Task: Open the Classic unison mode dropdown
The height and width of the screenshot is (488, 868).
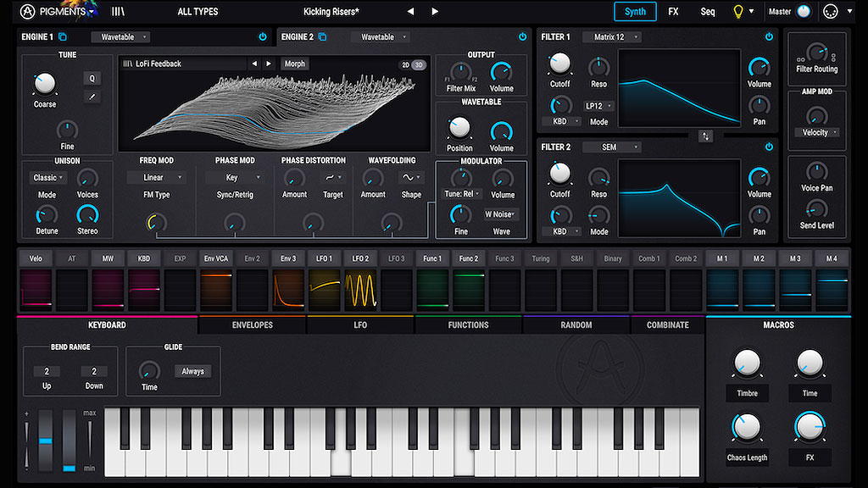Action: point(46,178)
